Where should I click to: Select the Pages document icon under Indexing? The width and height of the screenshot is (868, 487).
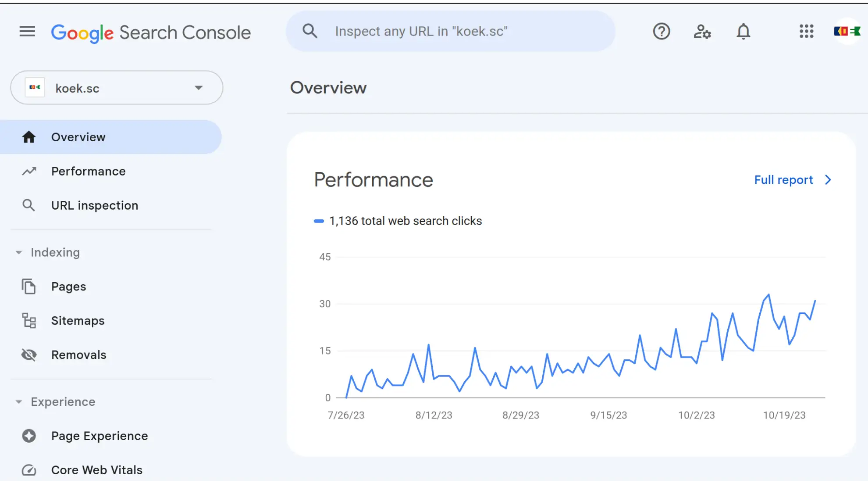(x=28, y=286)
